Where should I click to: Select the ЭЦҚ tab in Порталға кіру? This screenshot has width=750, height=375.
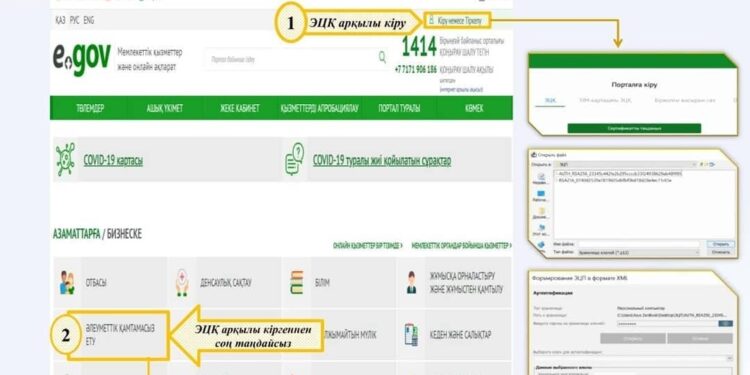coord(551,100)
